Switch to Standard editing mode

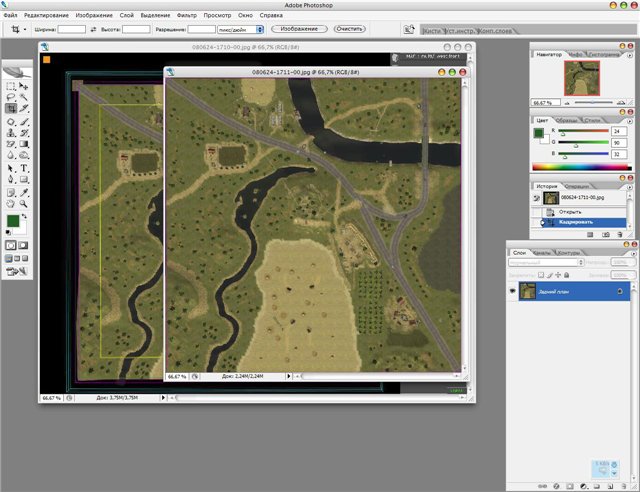[x=11, y=245]
